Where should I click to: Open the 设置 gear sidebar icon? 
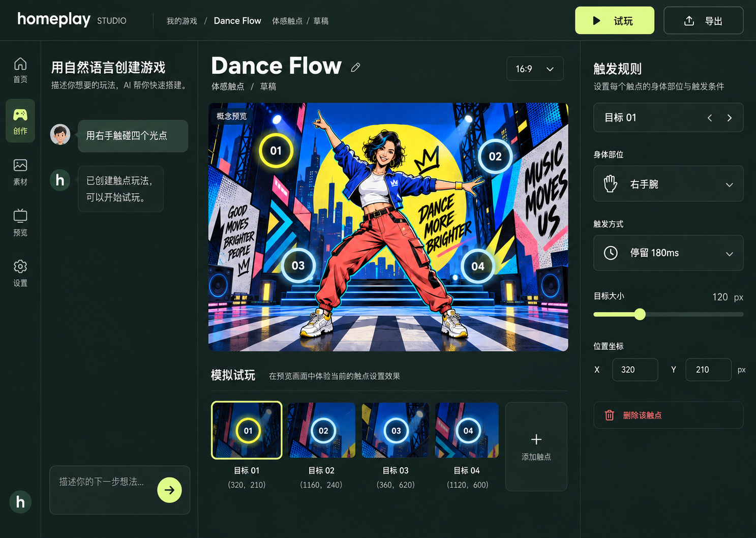(x=20, y=273)
